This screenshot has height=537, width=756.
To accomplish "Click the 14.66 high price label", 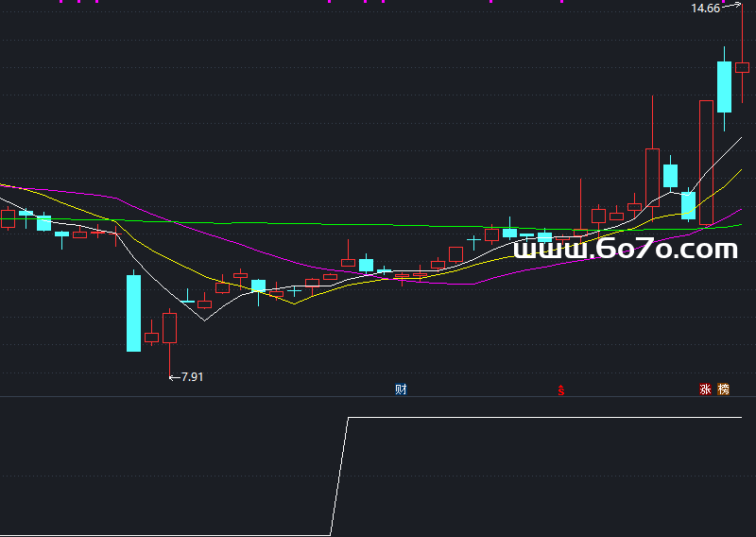I will point(705,9).
